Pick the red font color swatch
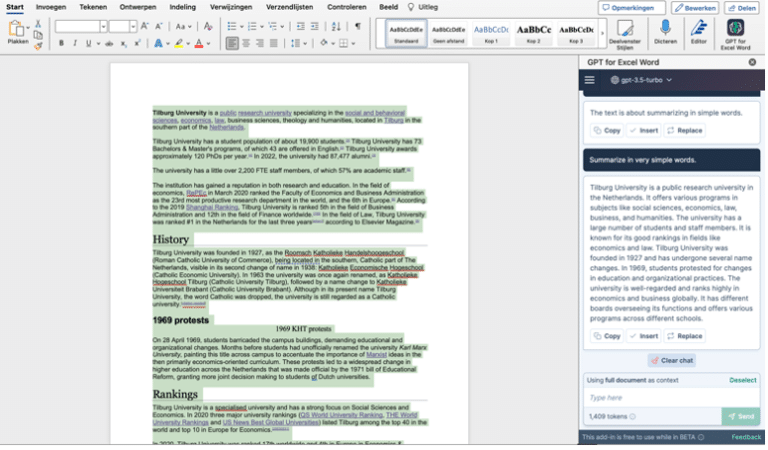768x450 pixels. [x=199, y=44]
